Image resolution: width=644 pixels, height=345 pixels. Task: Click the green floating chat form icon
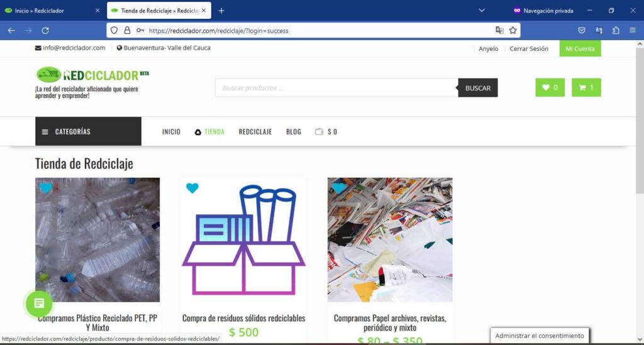coord(39,304)
